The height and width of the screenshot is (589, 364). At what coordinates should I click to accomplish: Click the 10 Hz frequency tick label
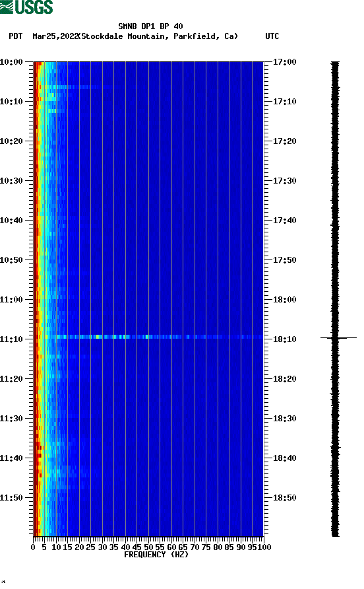pyautogui.click(x=56, y=547)
